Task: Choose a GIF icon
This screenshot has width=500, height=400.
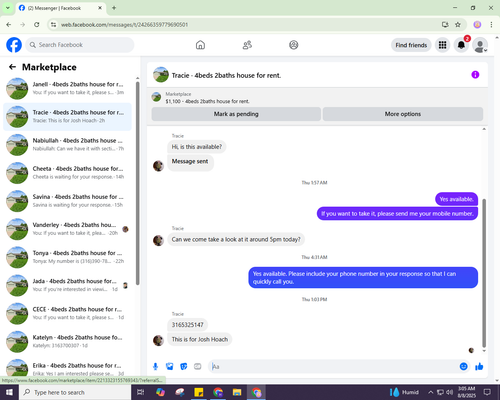Action: pos(198,367)
